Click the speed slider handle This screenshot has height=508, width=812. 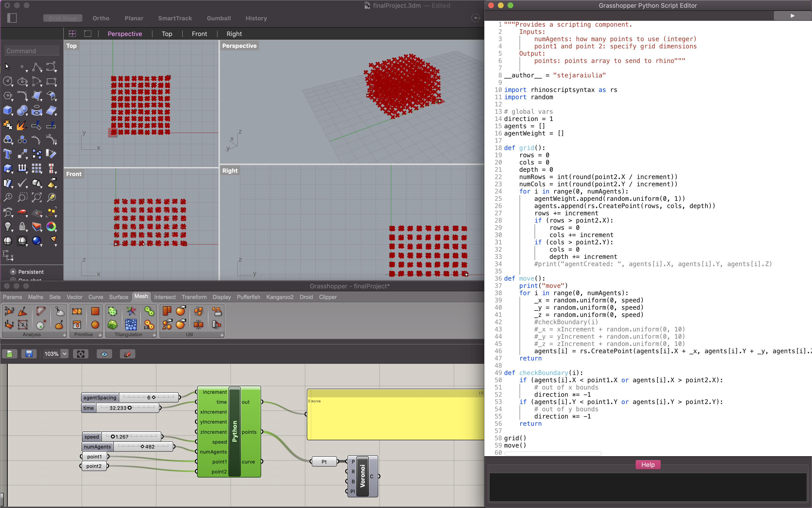(113, 436)
